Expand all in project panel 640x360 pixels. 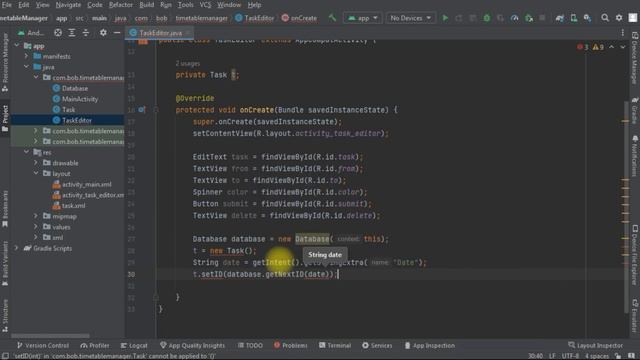[x=72, y=33]
